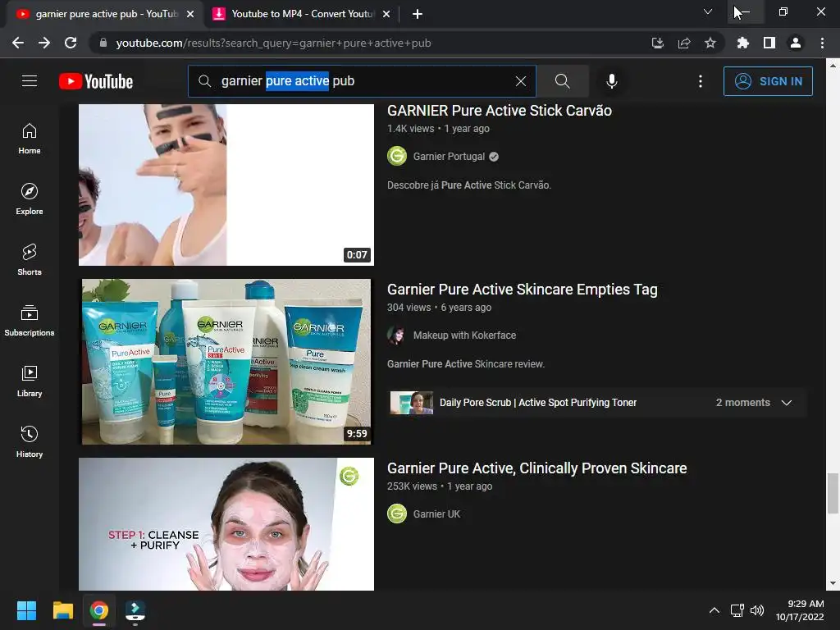Open Explore in sidebar
This screenshot has width=840, height=630.
coord(30,199)
